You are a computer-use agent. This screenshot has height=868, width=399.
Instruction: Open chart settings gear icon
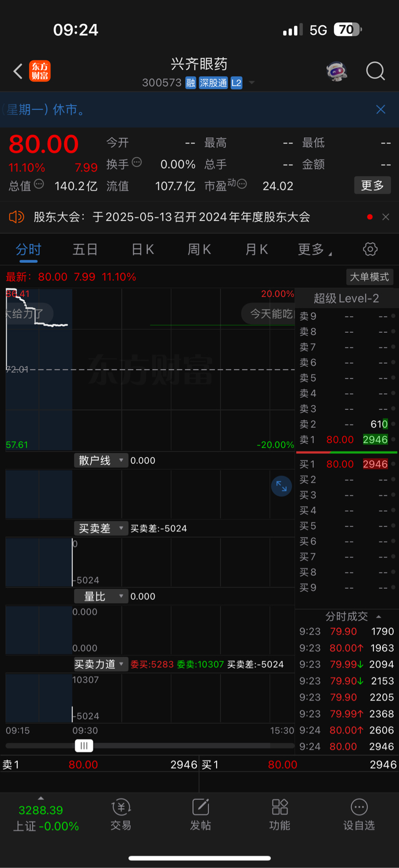pos(370,249)
